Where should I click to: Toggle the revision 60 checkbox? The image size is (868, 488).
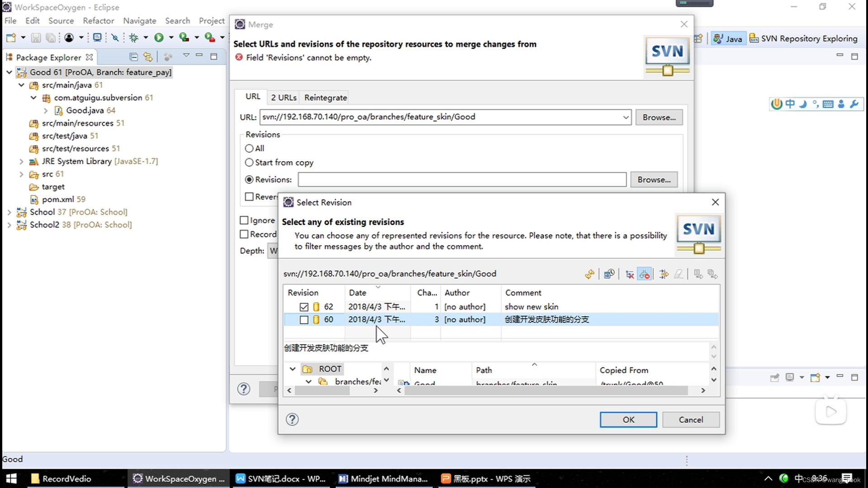point(304,319)
